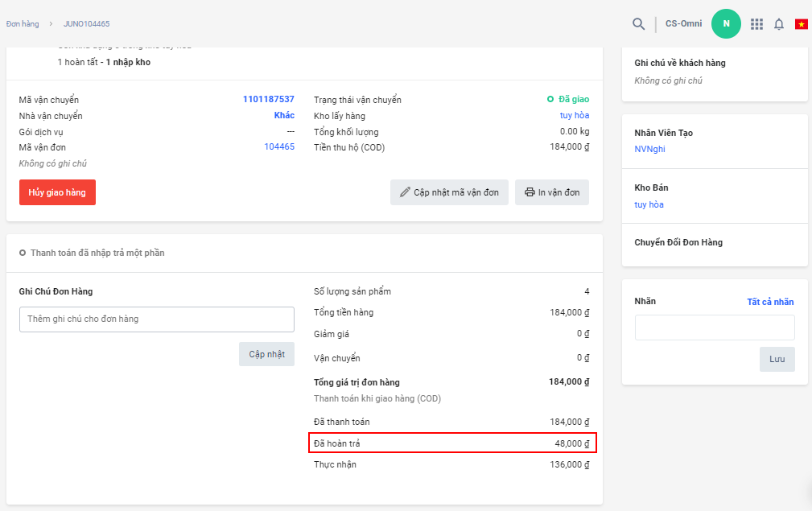Focus the order note input field

(x=157, y=319)
